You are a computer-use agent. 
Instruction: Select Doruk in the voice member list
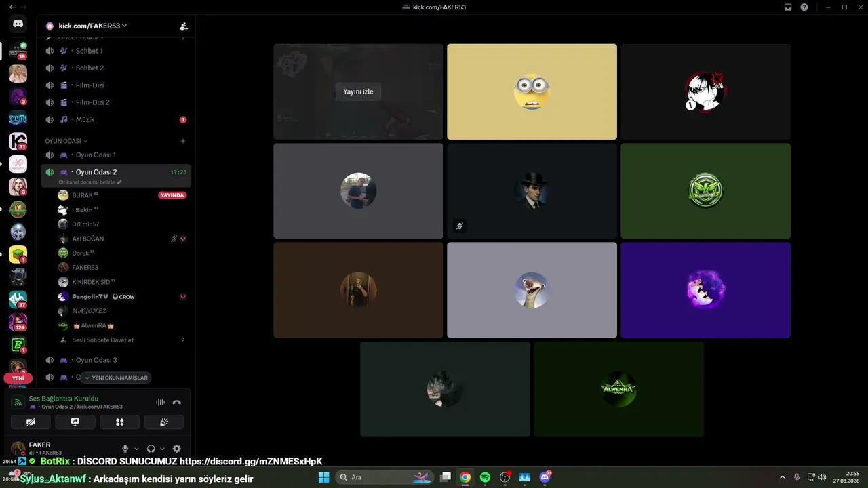pyautogui.click(x=122, y=253)
